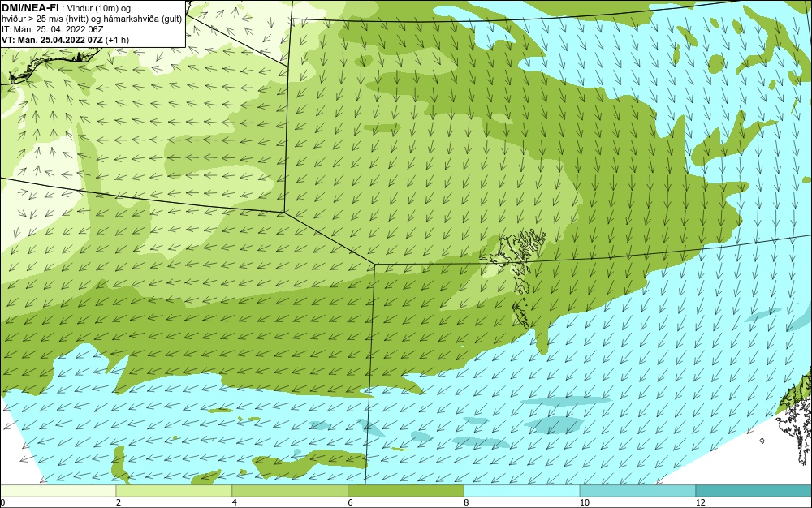Click the 4–6 m/s green color bar segment
The image size is (812, 508).
(x=290, y=491)
